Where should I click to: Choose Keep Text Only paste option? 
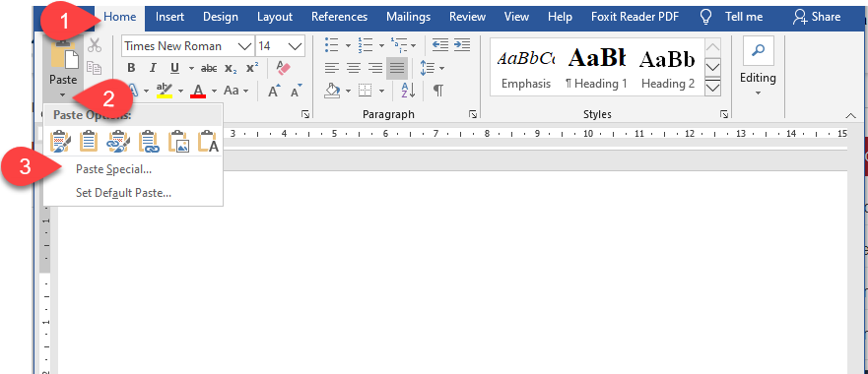(208, 141)
